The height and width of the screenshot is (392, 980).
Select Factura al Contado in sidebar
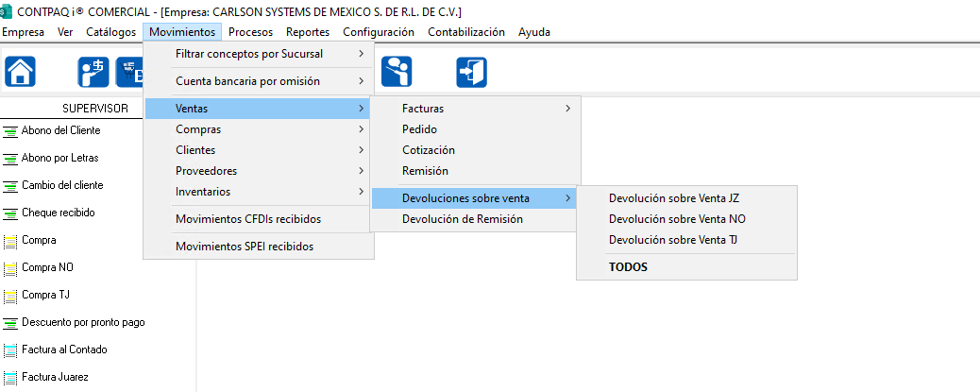coord(64,350)
